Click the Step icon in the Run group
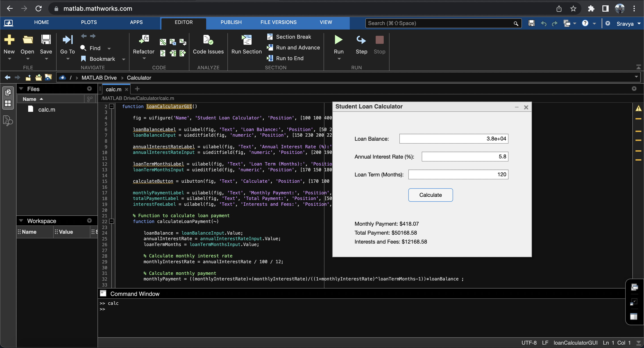This screenshot has width=644, height=348. [361, 40]
